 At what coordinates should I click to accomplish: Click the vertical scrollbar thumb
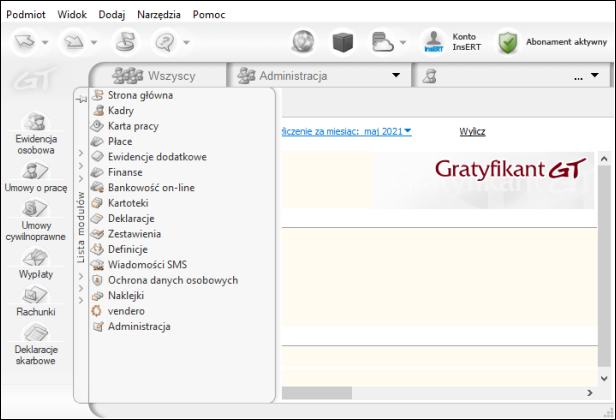coord(604,266)
